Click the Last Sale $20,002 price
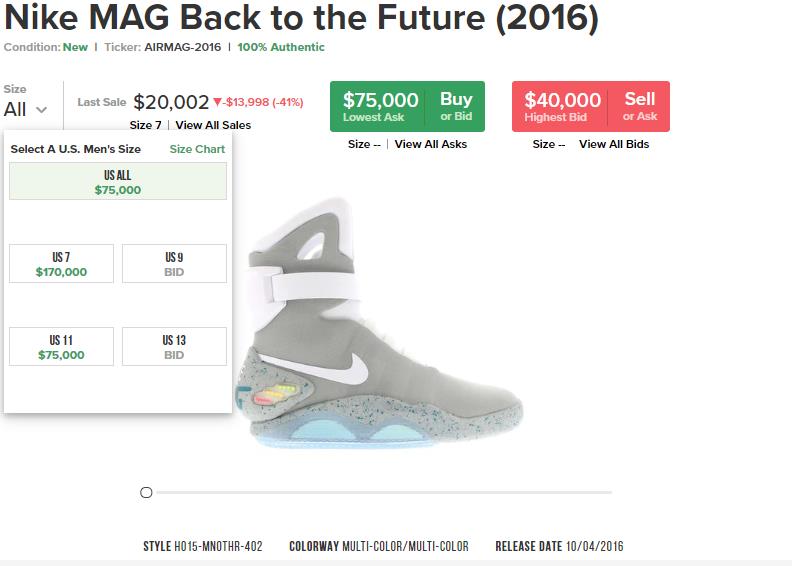This screenshot has height=566, width=792. pyautogui.click(x=171, y=102)
